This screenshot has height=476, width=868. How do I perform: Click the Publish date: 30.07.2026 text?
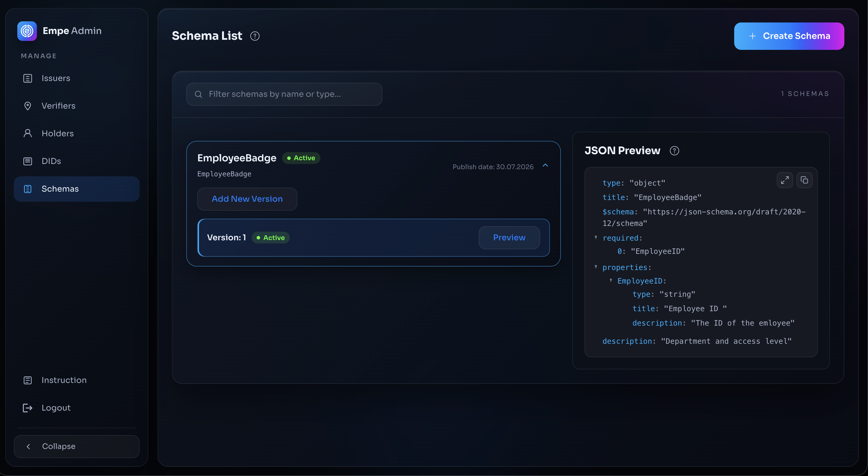point(493,167)
